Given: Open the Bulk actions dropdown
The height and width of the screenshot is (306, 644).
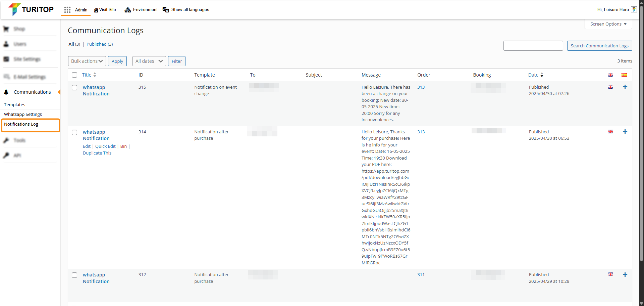Looking at the screenshot, I should click(x=87, y=61).
